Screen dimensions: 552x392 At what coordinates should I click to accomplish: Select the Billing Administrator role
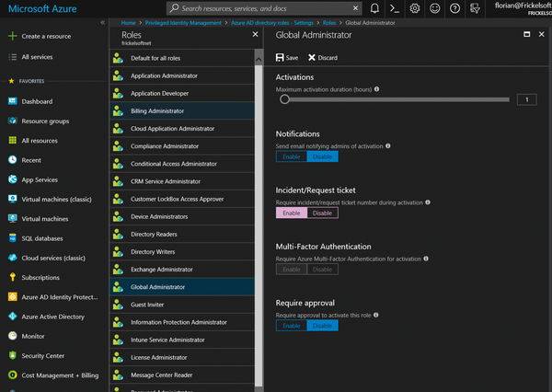click(182, 111)
